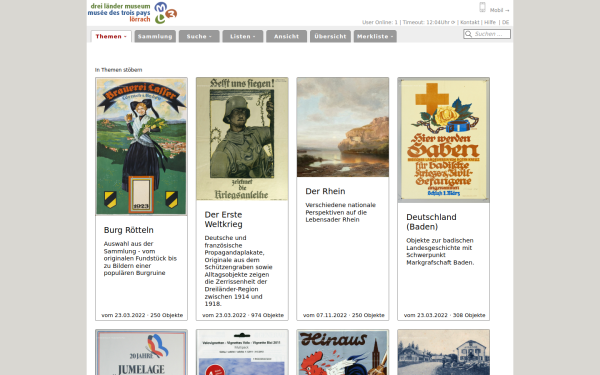This screenshot has height=375, width=600.
Task: Open the 20 Jahre Jumelage thumbnail
Action: (x=141, y=352)
